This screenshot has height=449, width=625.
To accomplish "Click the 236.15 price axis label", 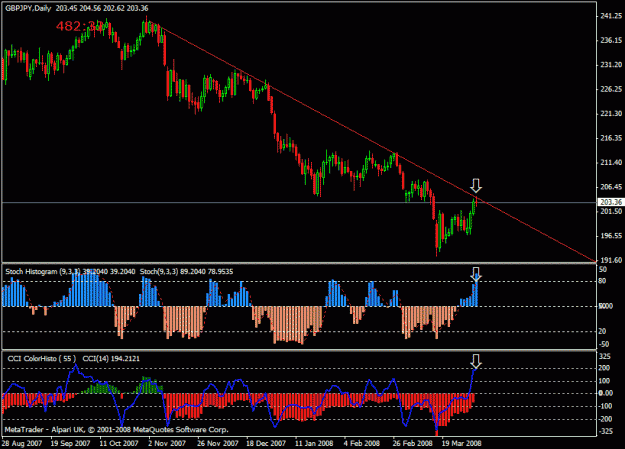I will coord(611,40).
